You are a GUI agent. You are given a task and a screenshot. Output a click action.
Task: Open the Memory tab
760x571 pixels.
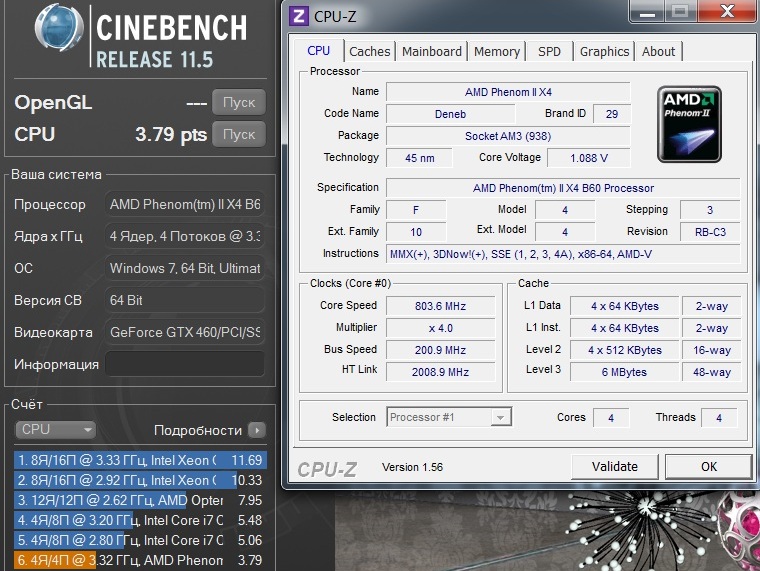click(497, 51)
